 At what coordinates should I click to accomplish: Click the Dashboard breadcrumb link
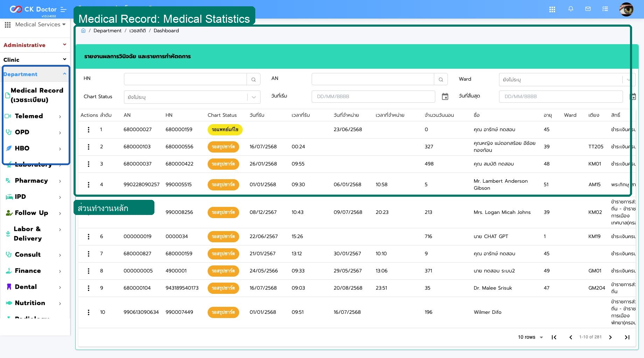tap(166, 31)
